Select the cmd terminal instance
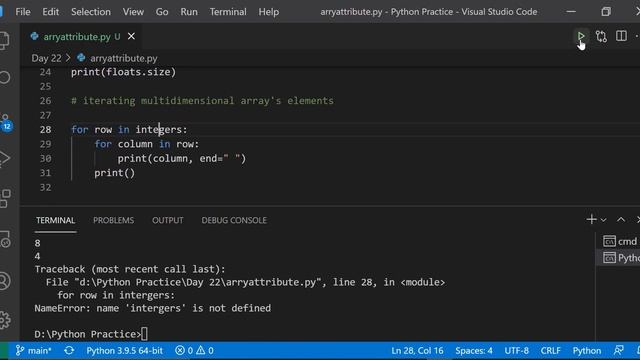 (x=620, y=241)
